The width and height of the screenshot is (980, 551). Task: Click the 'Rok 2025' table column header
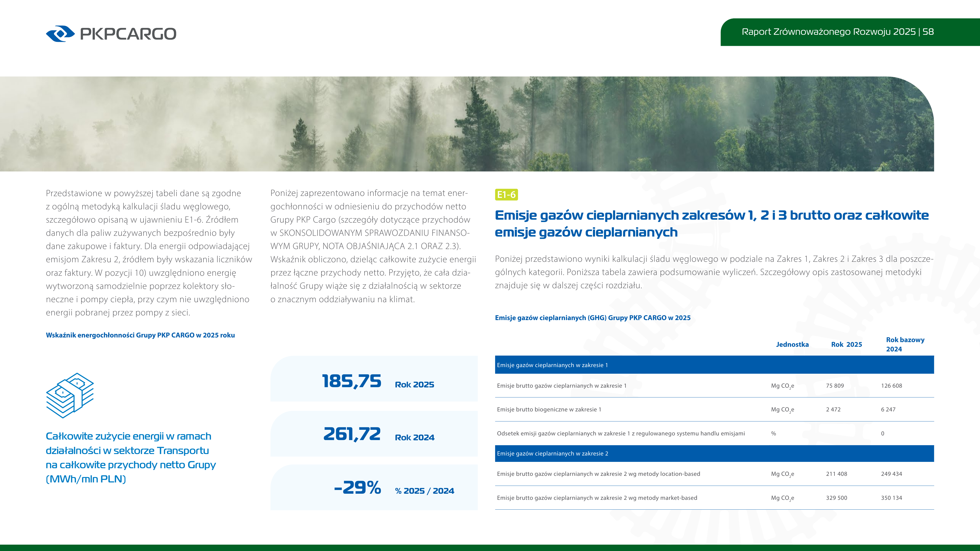[846, 344]
